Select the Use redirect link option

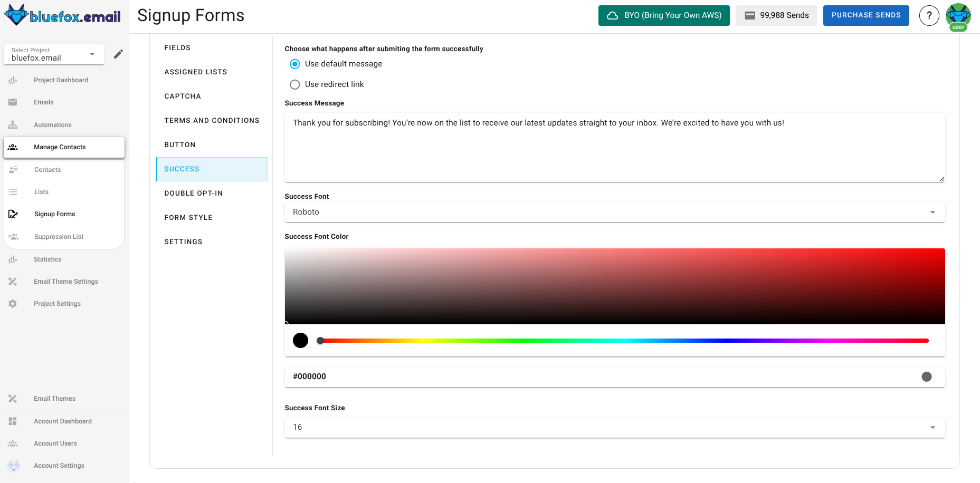294,84
